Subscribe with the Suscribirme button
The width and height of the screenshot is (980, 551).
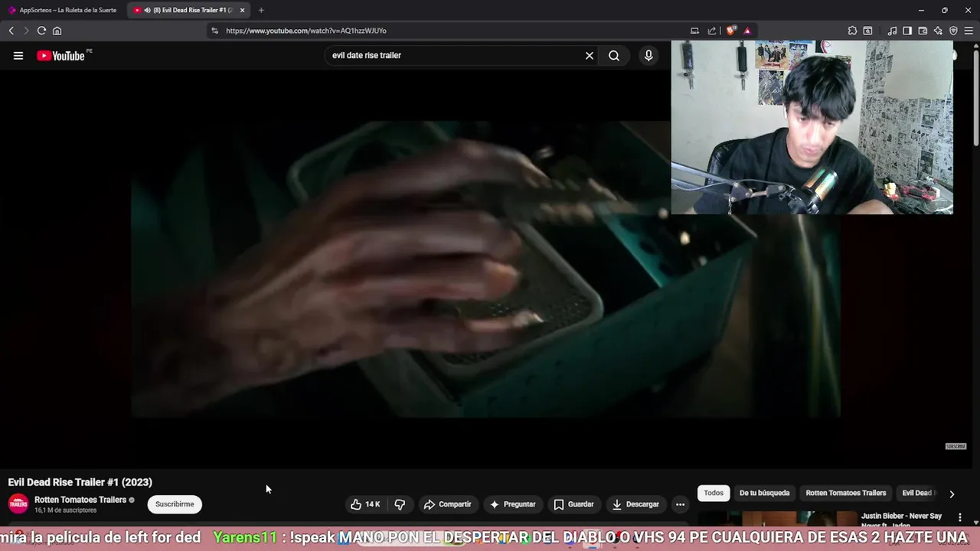pos(175,504)
